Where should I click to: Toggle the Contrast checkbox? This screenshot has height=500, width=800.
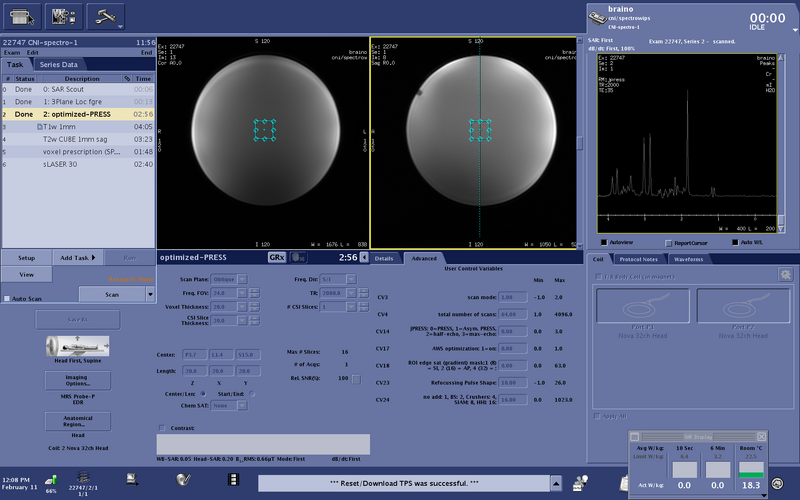pyautogui.click(x=162, y=428)
